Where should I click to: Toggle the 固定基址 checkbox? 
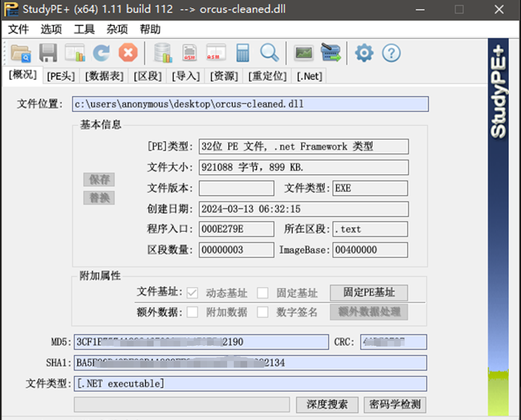click(x=263, y=293)
